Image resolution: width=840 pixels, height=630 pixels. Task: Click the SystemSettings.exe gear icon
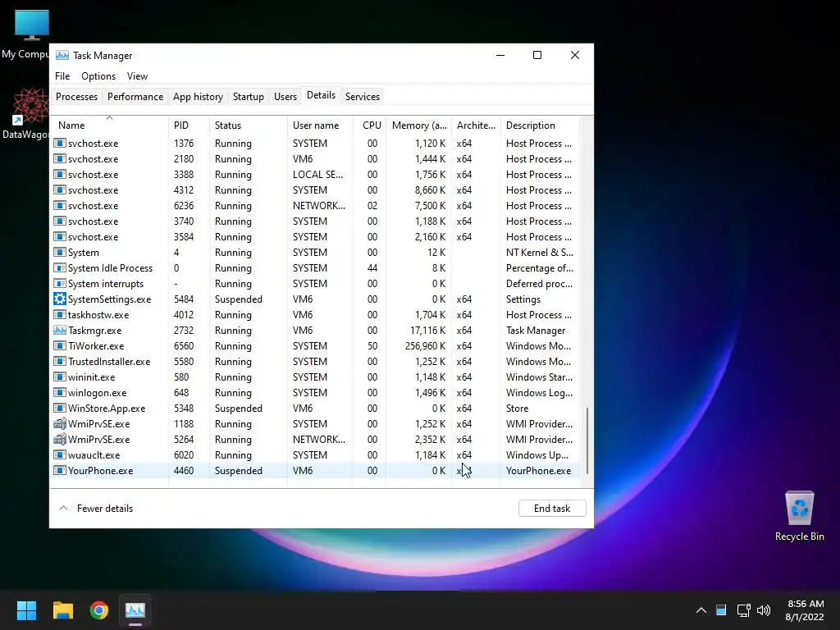click(x=59, y=299)
